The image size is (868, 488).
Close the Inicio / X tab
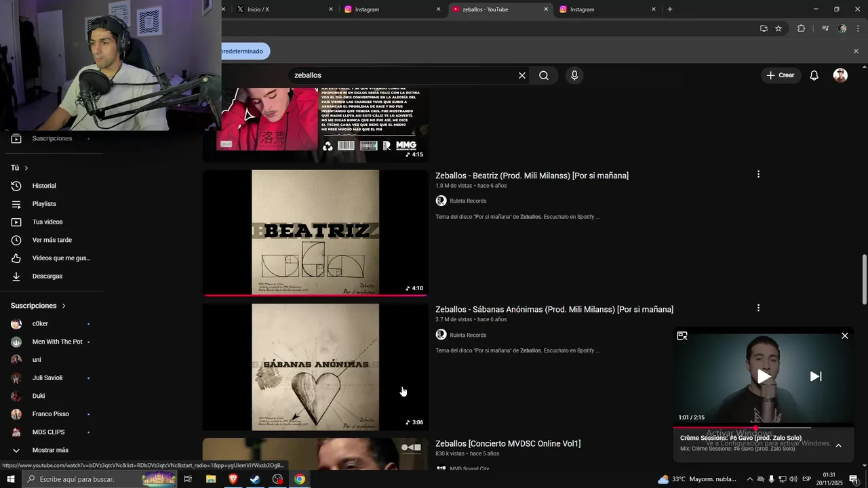(331, 9)
